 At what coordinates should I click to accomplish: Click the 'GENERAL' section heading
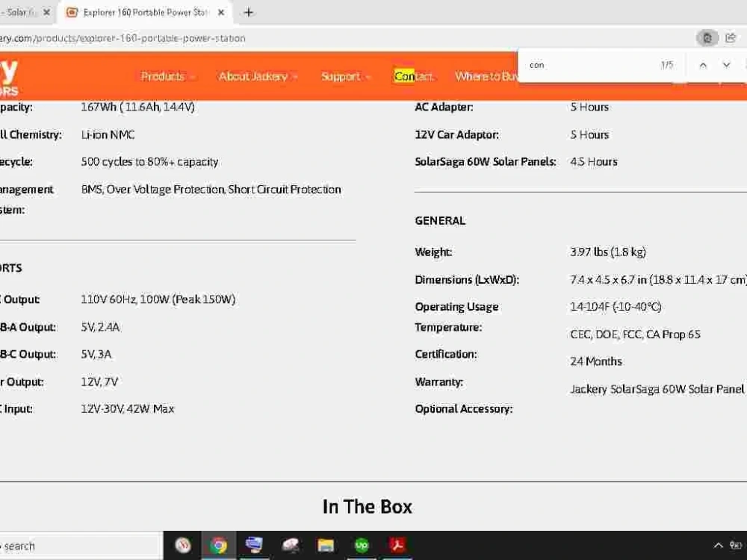(x=440, y=221)
